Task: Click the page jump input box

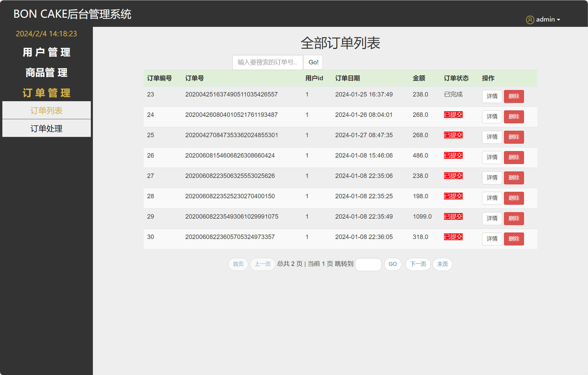Action: [368, 264]
